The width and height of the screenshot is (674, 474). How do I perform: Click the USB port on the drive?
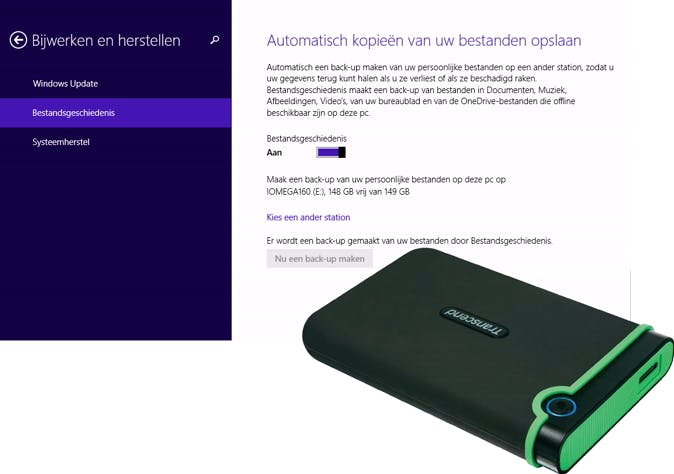[650, 371]
